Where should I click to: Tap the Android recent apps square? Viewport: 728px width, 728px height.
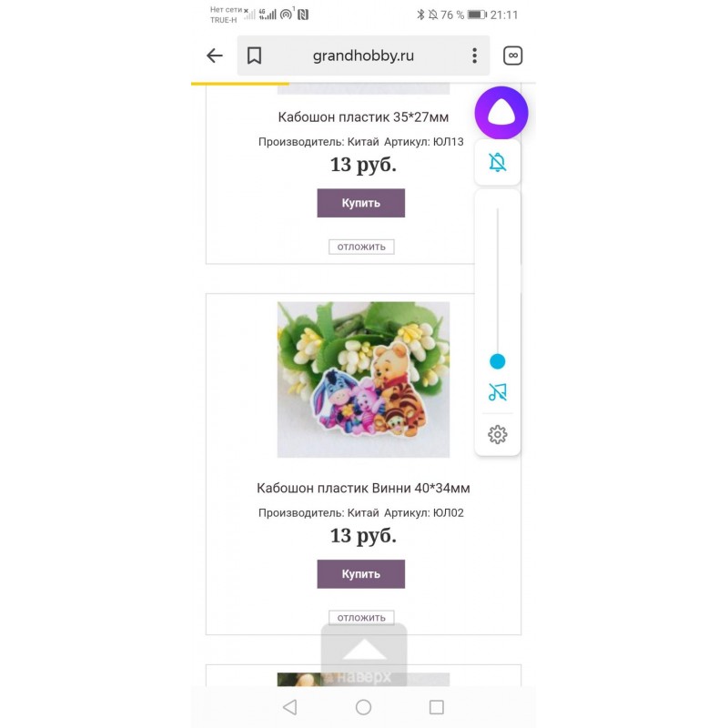(x=437, y=707)
